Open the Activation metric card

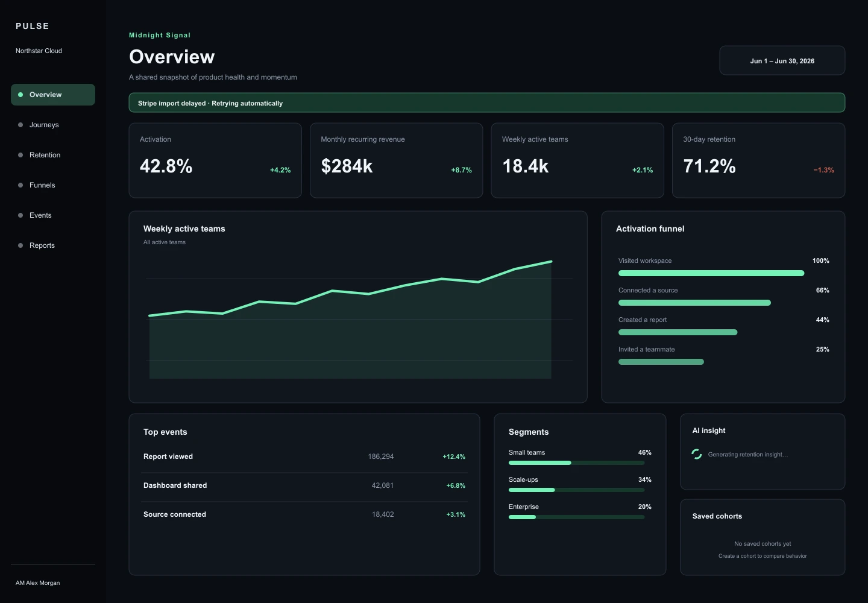point(215,160)
